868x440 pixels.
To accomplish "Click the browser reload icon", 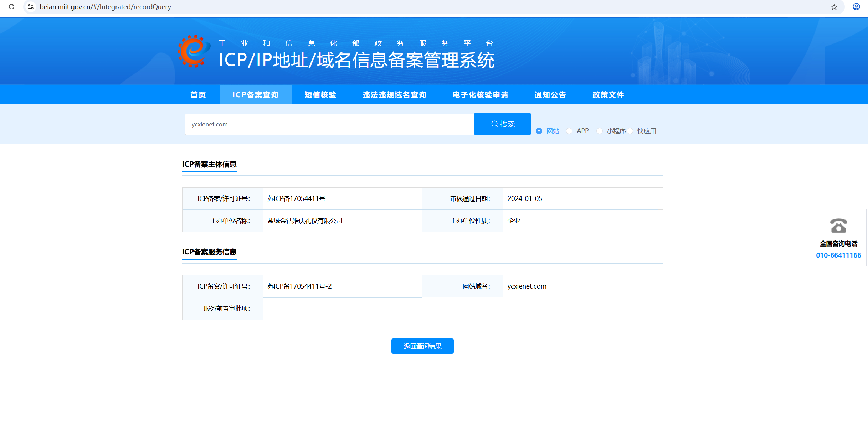I will tap(11, 7).
